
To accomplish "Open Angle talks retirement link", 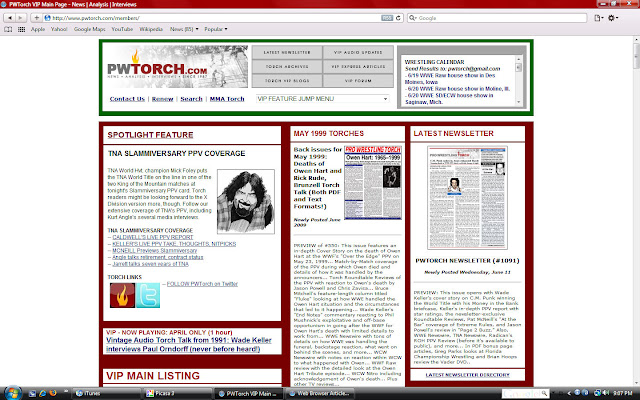I will pyautogui.click(x=158, y=257).
